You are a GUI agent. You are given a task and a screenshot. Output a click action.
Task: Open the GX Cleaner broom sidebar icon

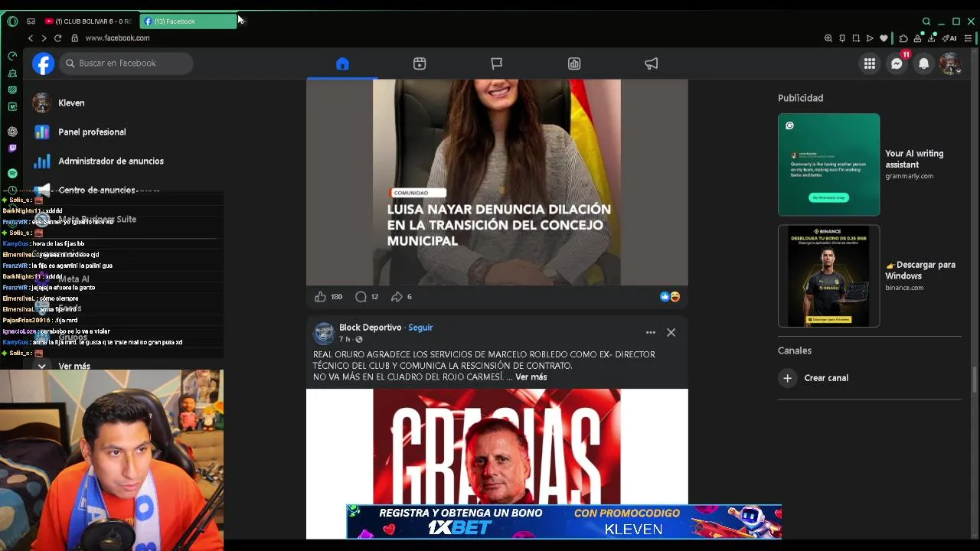[12, 73]
